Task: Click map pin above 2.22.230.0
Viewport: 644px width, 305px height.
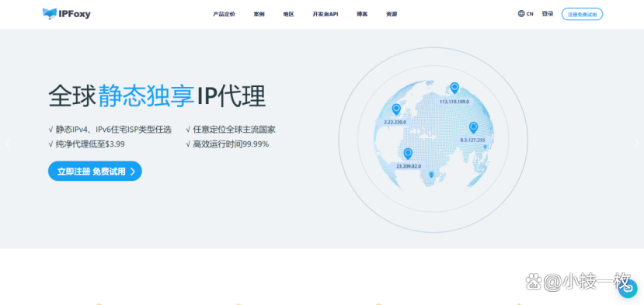Action: coord(396,109)
